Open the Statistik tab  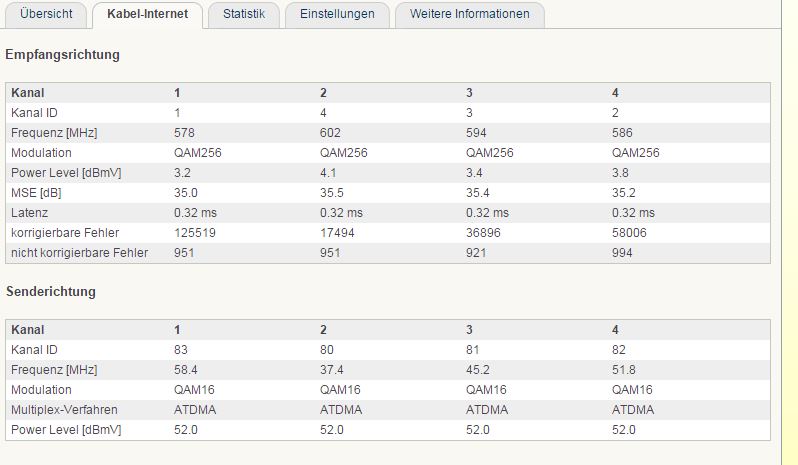[x=244, y=14]
